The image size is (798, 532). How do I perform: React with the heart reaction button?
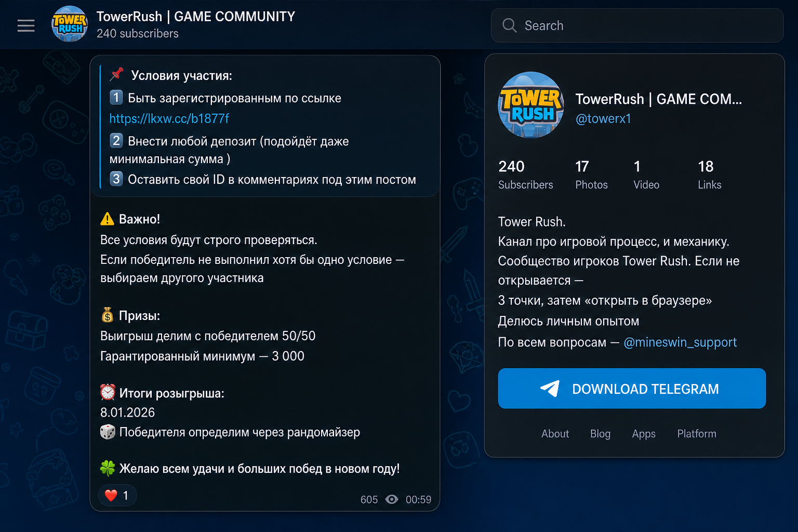click(x=117, y=496)
